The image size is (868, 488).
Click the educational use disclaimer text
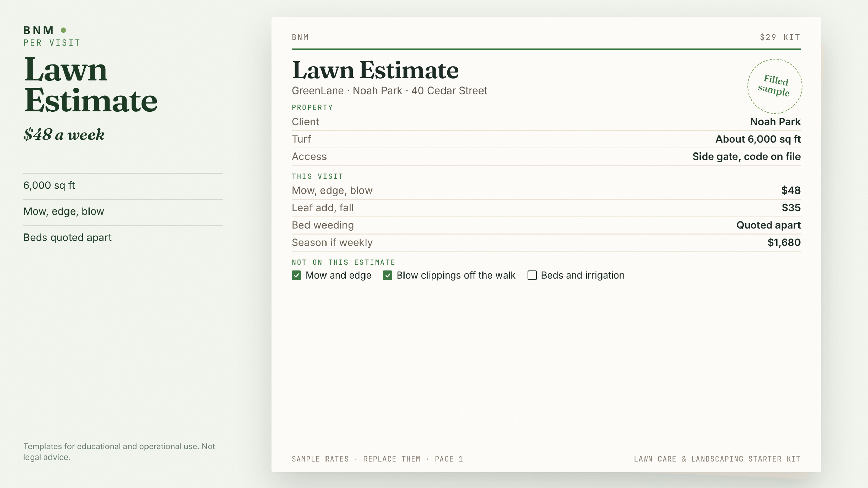(119, 452)
